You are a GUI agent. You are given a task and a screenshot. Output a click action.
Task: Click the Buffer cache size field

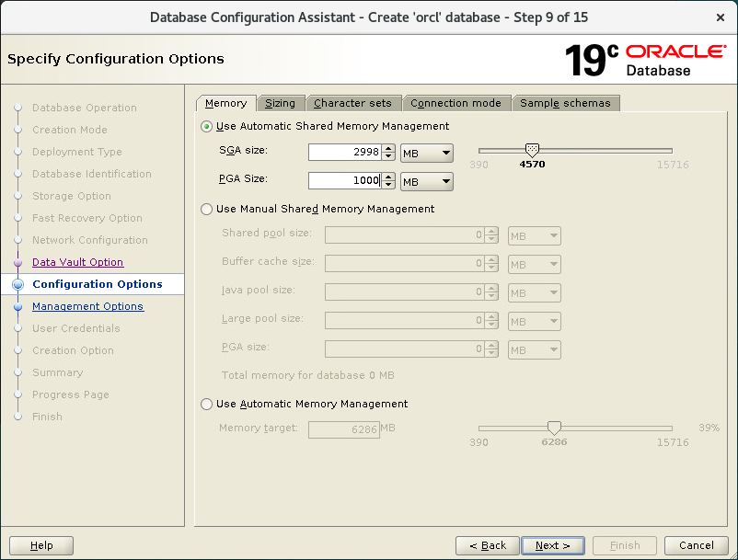405,264
